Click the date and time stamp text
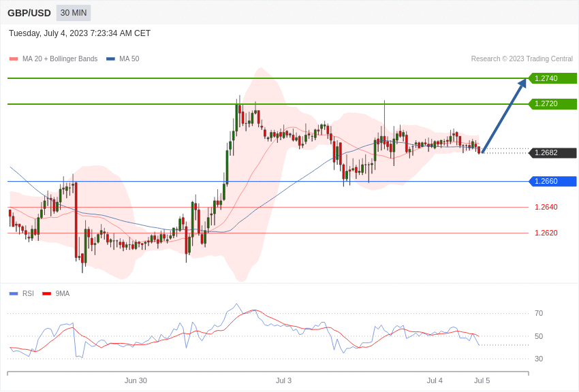The width and height of the screenshot is (579, 392). [80, 33]
